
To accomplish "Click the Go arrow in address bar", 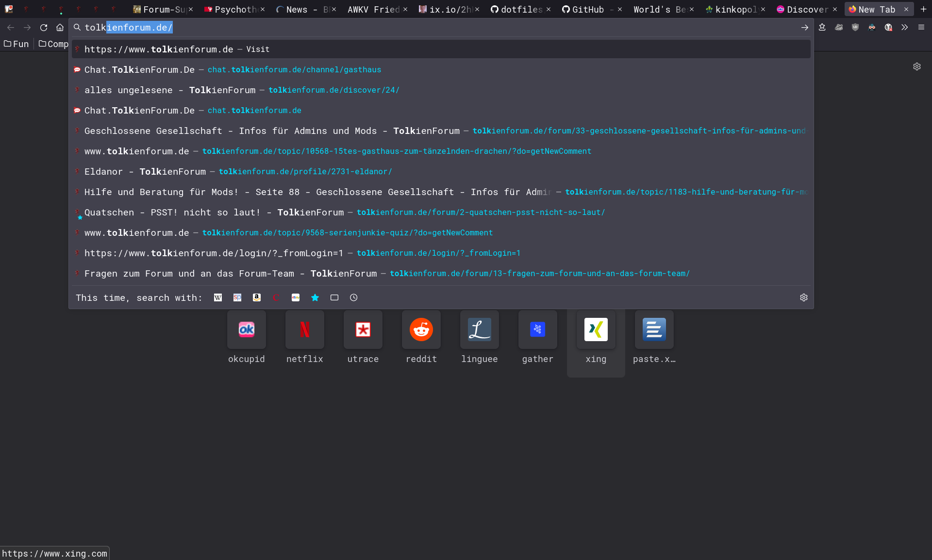I will (x=805, y=28).
